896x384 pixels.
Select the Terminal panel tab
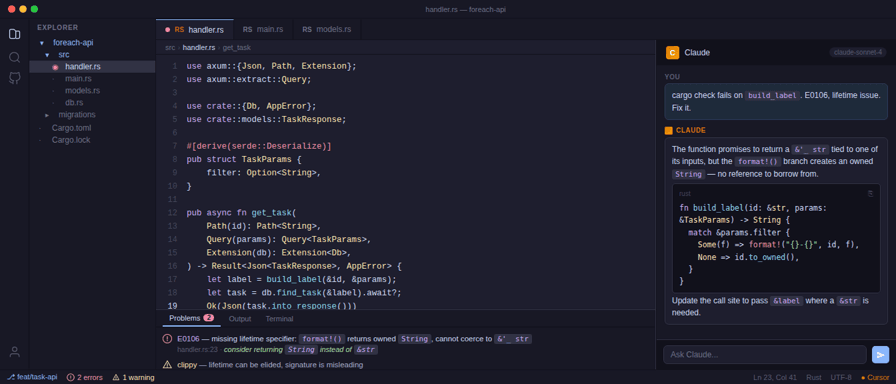point(279,319)
